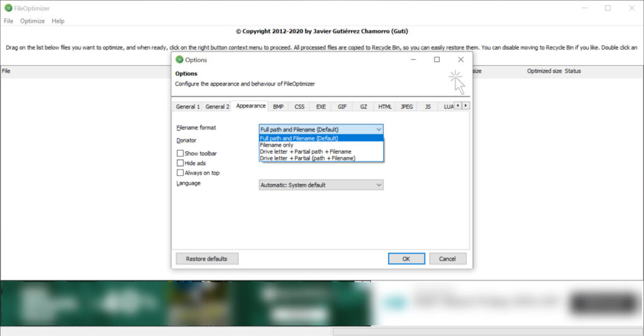Enable the Always on top checkbox
The height and width of the screenshot is (336, 644).
(180, 173)
